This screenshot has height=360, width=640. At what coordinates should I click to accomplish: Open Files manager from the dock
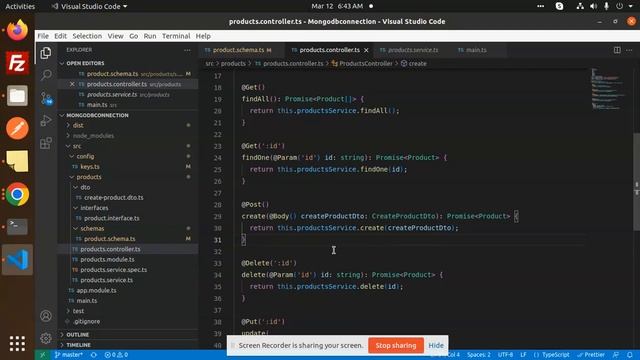tap(17, 96)
